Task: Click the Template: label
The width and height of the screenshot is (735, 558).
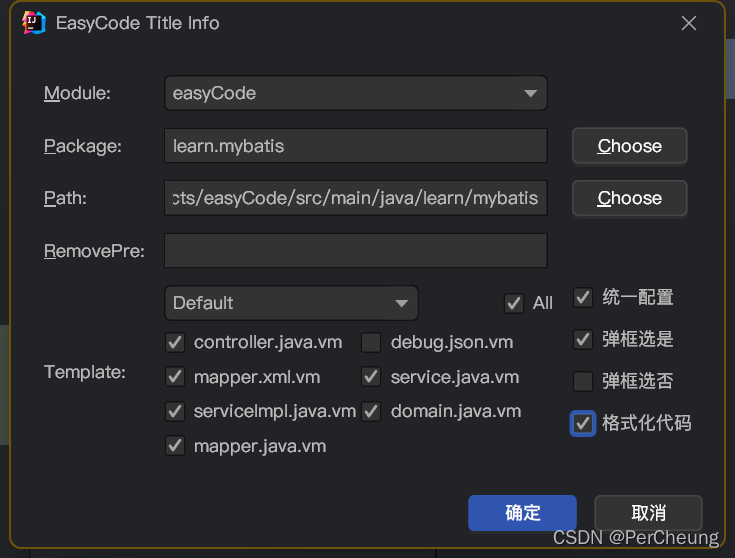Action: tap(85, 372)
